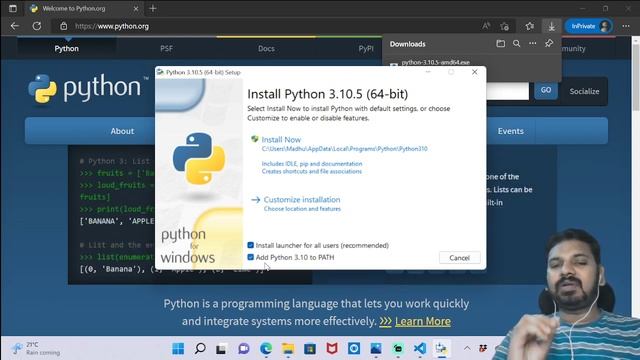Click Install Now in Python setup
Image resolution: width=640 pixels, height=360 pixels.
[281, 140]
